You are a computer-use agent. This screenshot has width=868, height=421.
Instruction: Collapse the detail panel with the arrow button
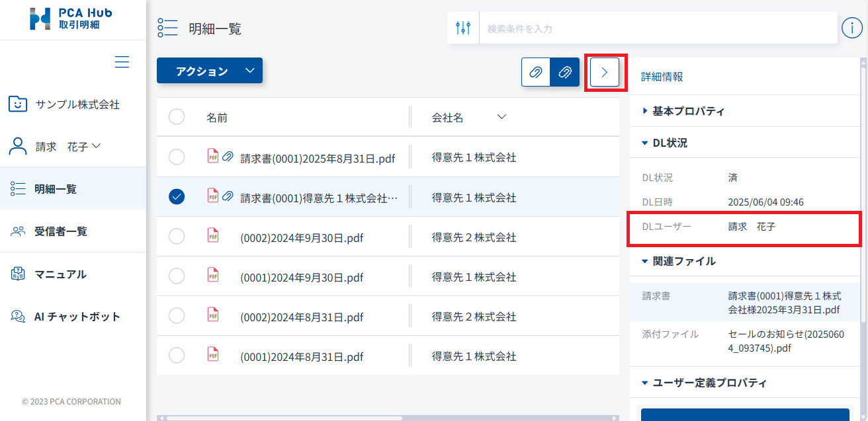[x=604, y=72]
